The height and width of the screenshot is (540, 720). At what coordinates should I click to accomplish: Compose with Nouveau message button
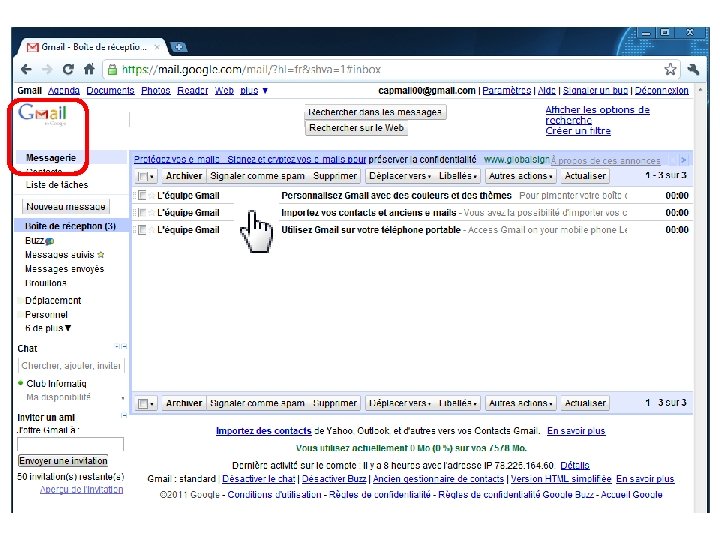coord(66,207)
